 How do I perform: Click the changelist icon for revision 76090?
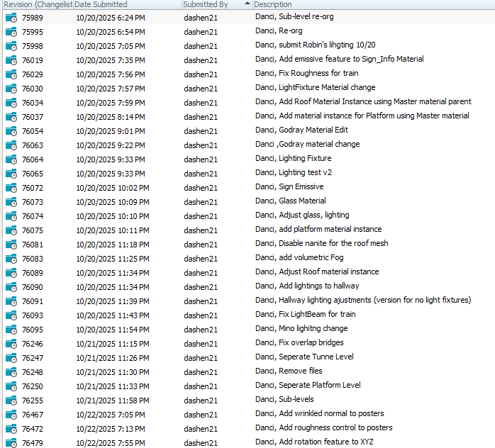point(11,287)
